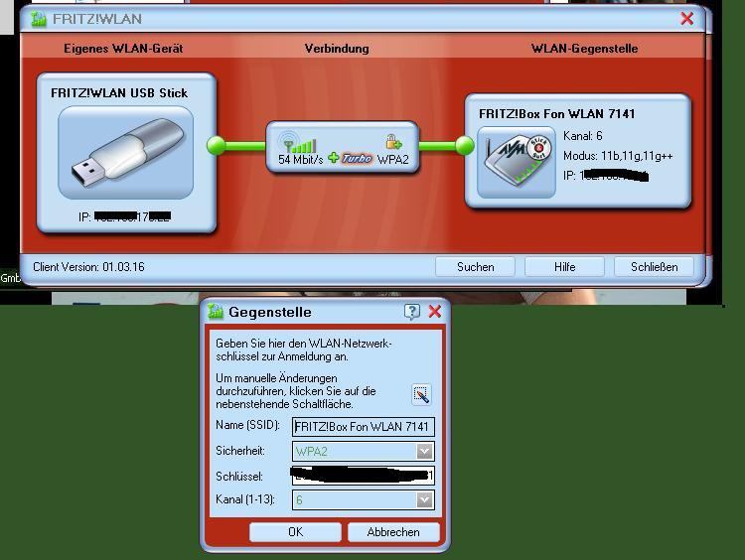
Task: Click the right green connection node
Action: tap(465, 145)
